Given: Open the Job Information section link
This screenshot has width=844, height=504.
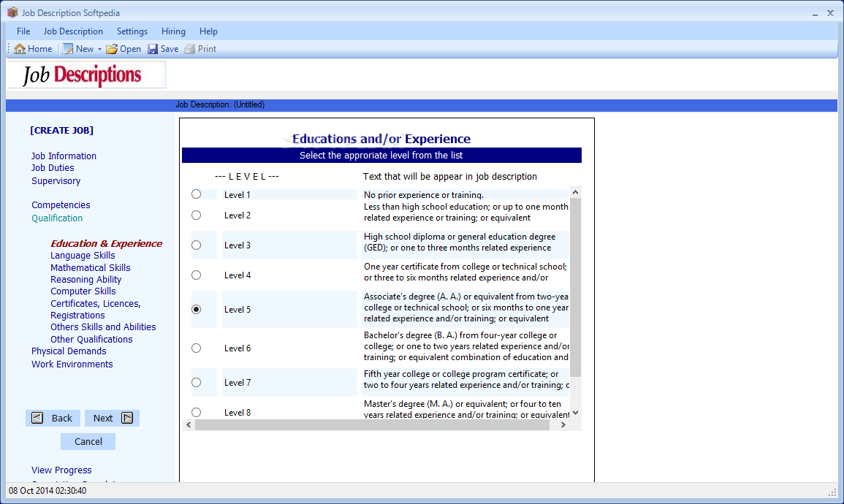Looking at the screenshot, I should (64, 156).
